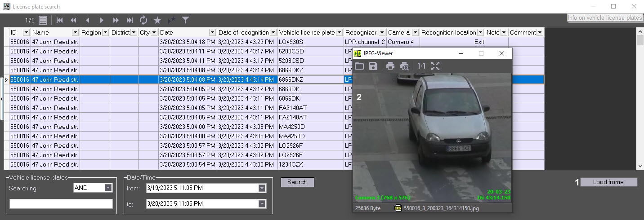Open the table grid view icon
Image resolution: width=644 pixels, height=220 pixels.
pos(43,20)
